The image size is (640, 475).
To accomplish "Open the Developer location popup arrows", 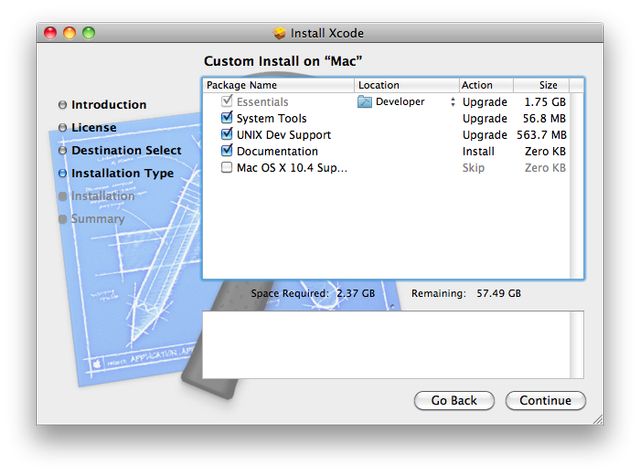I will tap(453, 102).
